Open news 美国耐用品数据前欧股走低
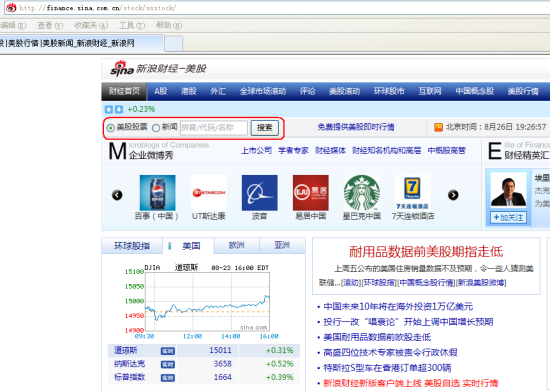The width and height of the screenshot is (550, 392). pos(377,337)
